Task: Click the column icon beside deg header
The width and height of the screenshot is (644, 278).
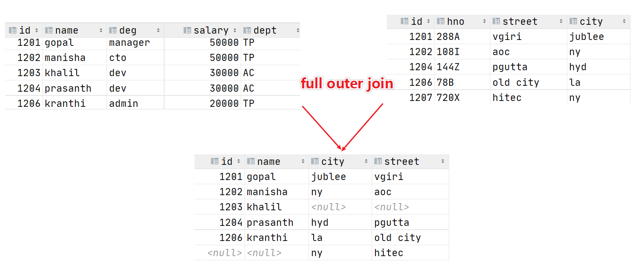Action: (x=113, y=30)
